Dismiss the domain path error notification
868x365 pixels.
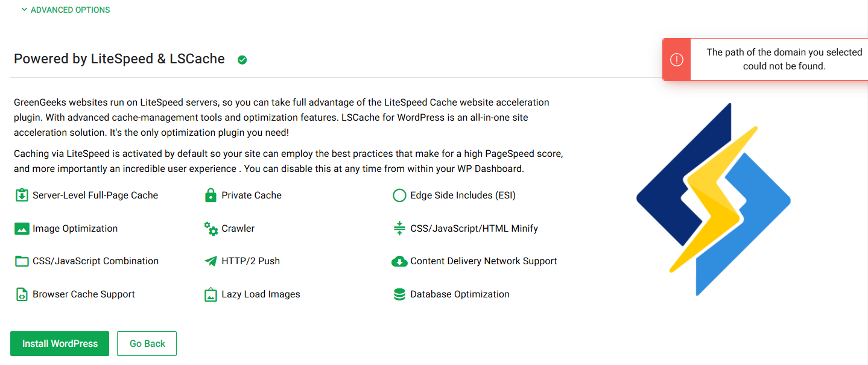pyautogui.click(x=766, y=59)
